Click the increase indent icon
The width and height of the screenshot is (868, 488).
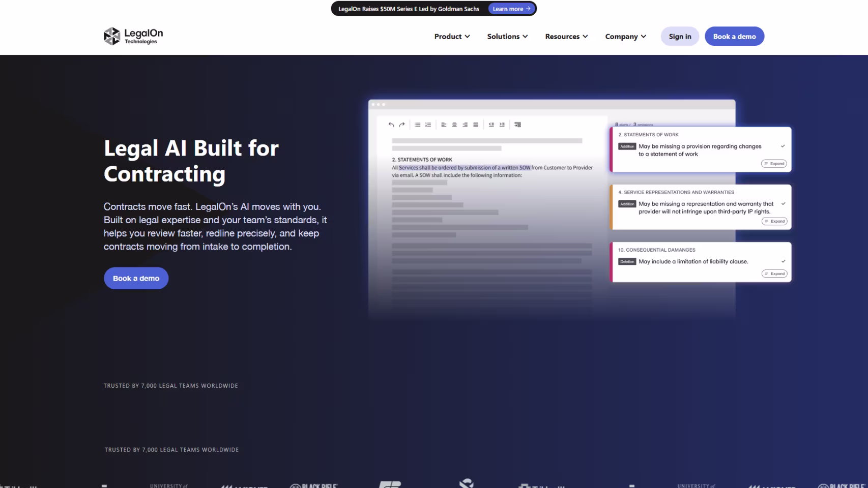(502, 125)
